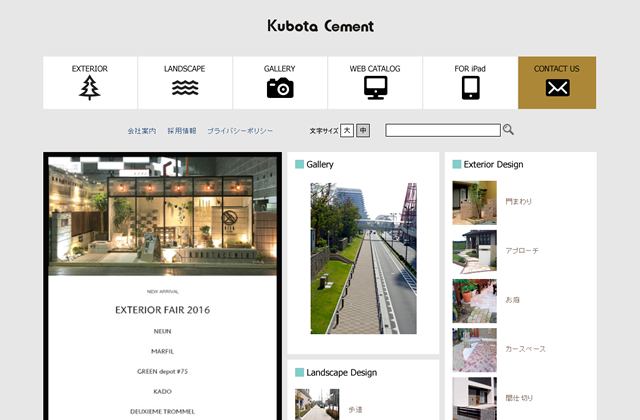Image resolution: width=640 pixels, height=420 pixels.
Task: Select CONTACT US menu label
Action: click(557, 69)
